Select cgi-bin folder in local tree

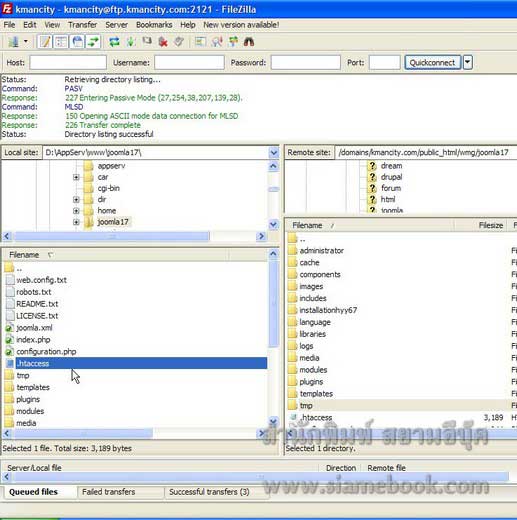(x=108, y=188)
